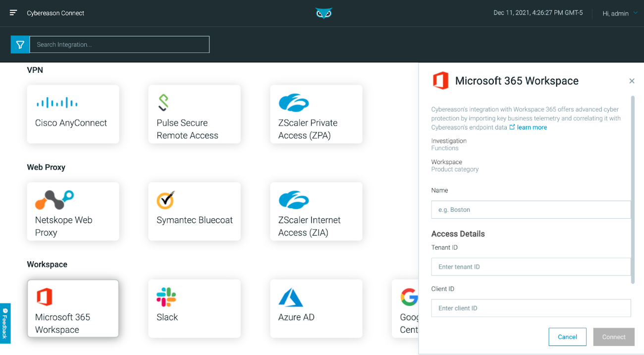
Task: Select the Symantec Bluecoat title
Action: coord(195,220)
